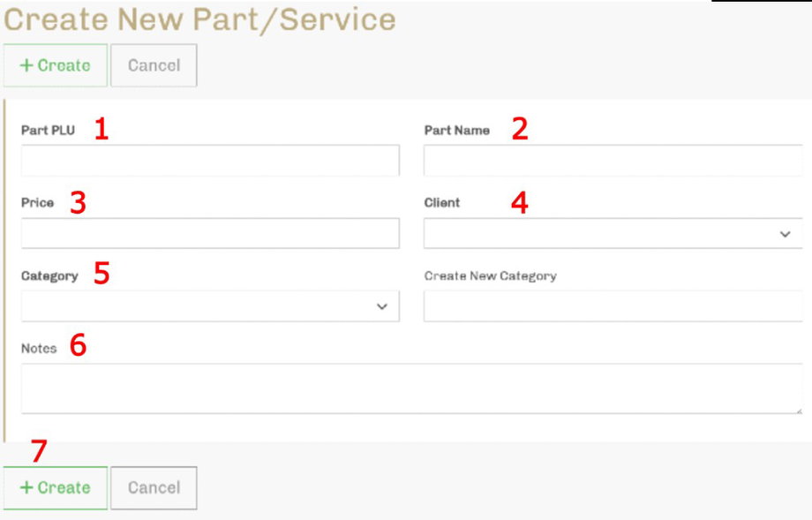Click the Create New Part/Service heading

199,19
